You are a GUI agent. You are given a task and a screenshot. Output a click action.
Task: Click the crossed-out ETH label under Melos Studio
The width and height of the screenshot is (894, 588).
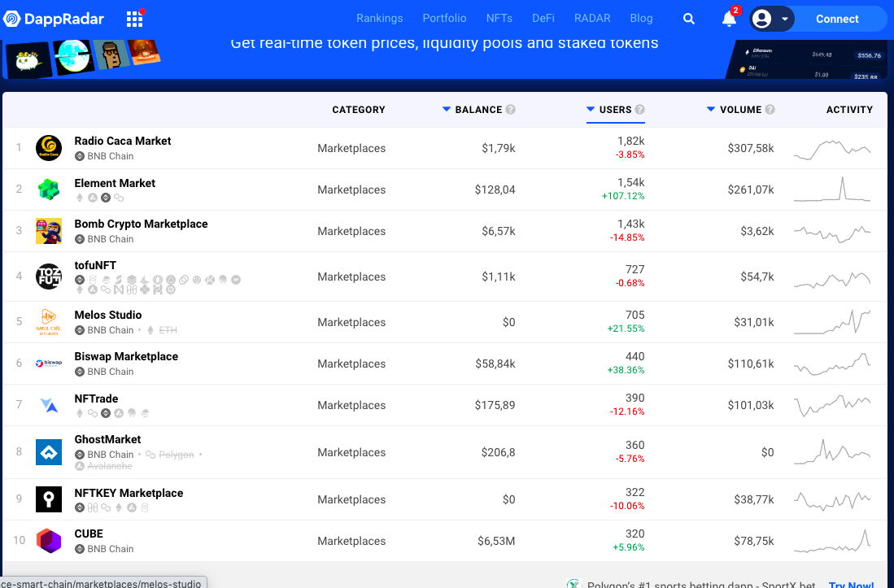(x=168, y=330)
